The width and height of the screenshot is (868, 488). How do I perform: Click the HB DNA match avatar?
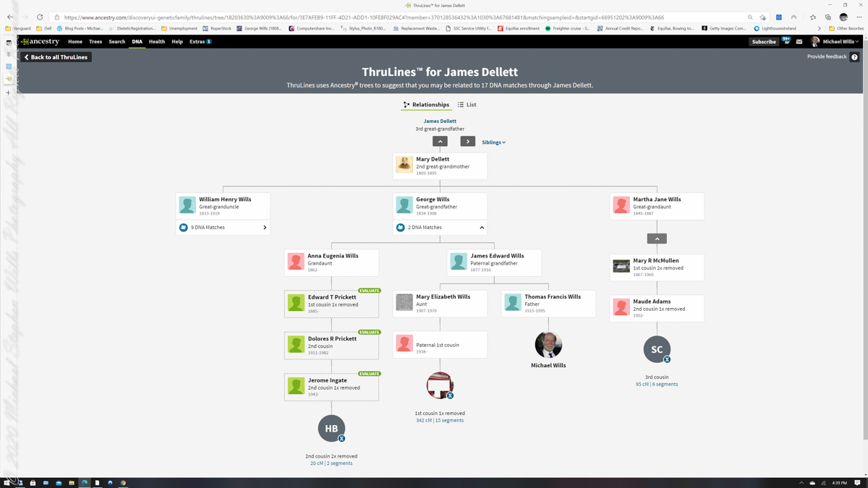[331, 429]
